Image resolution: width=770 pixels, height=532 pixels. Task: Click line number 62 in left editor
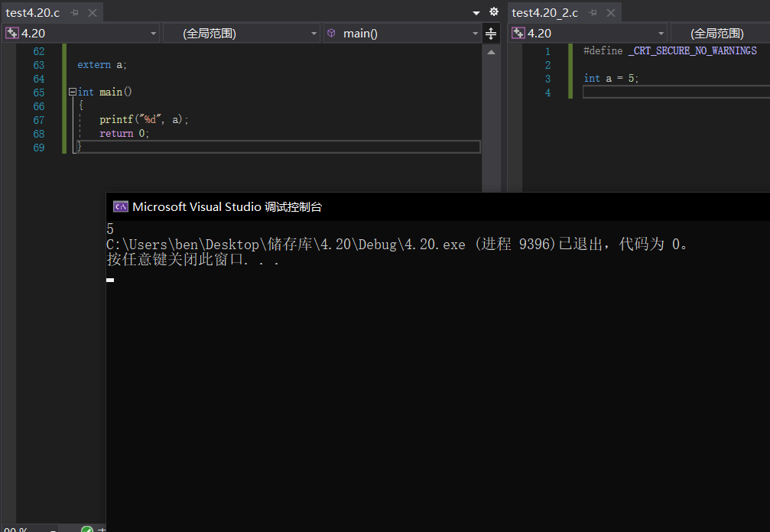[39, 51]
